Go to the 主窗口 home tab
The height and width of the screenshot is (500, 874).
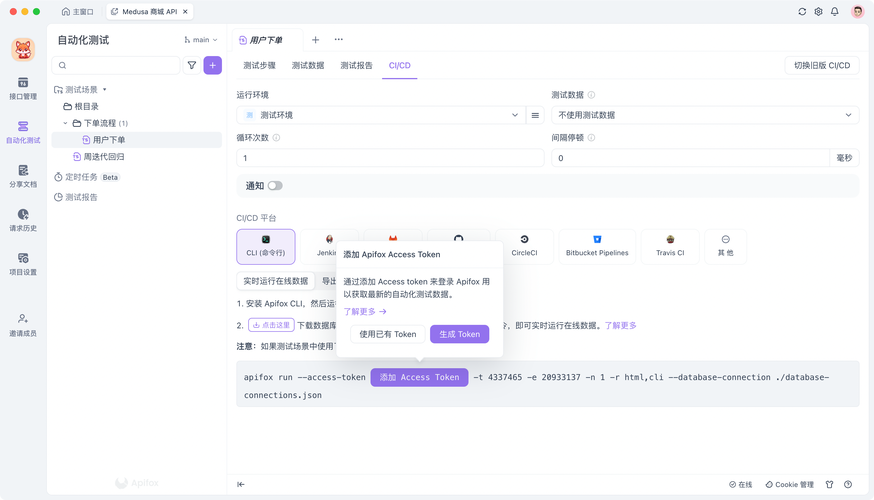coord(77,11)
